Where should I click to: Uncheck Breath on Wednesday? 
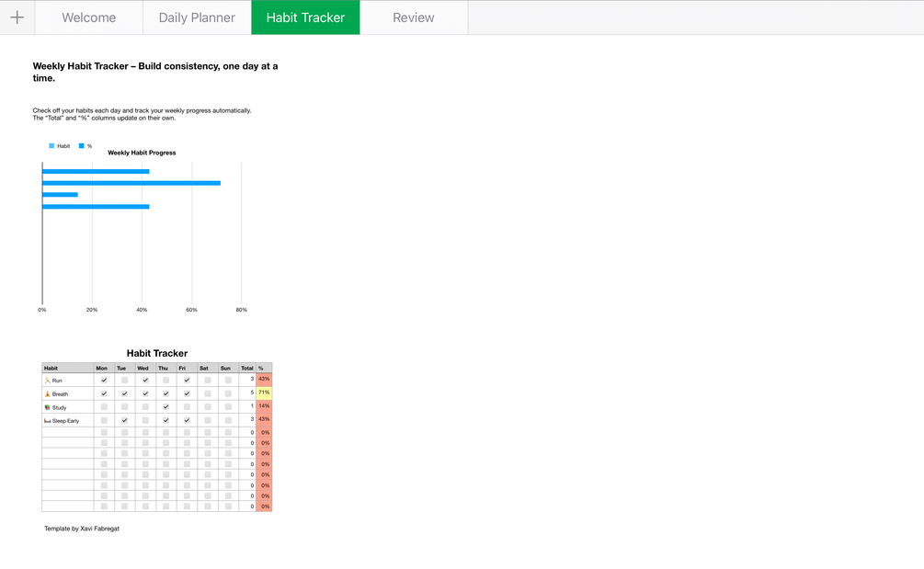coord(145,393)
